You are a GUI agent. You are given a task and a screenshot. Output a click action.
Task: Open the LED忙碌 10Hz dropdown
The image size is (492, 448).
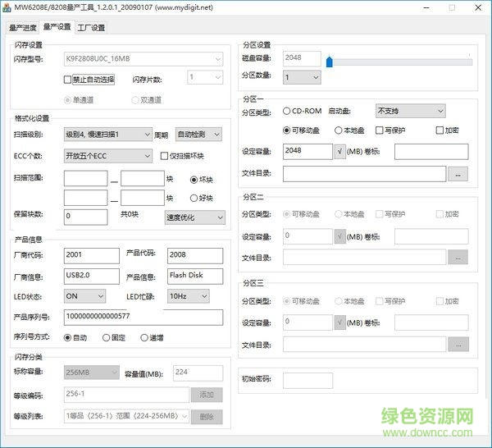[188, 296]
